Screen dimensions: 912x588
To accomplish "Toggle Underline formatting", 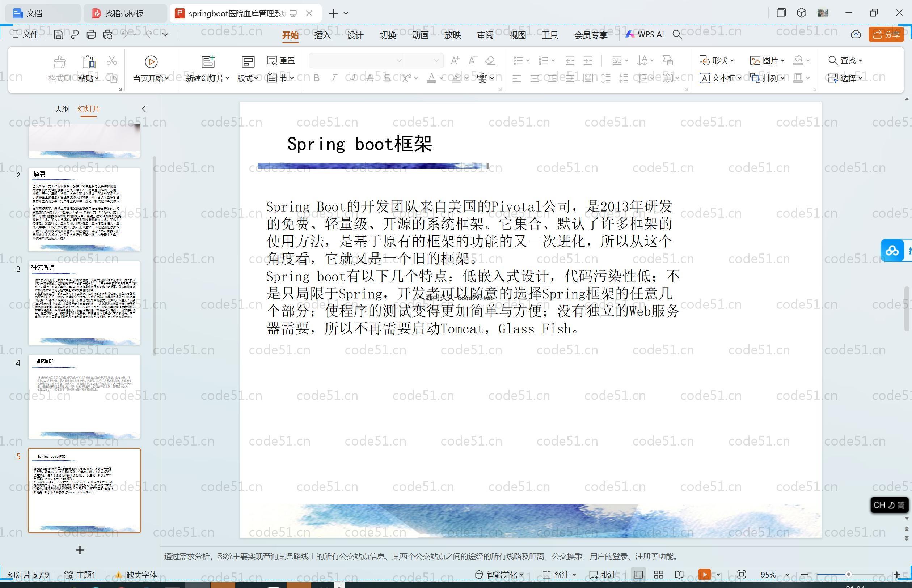I will (352, 78).
